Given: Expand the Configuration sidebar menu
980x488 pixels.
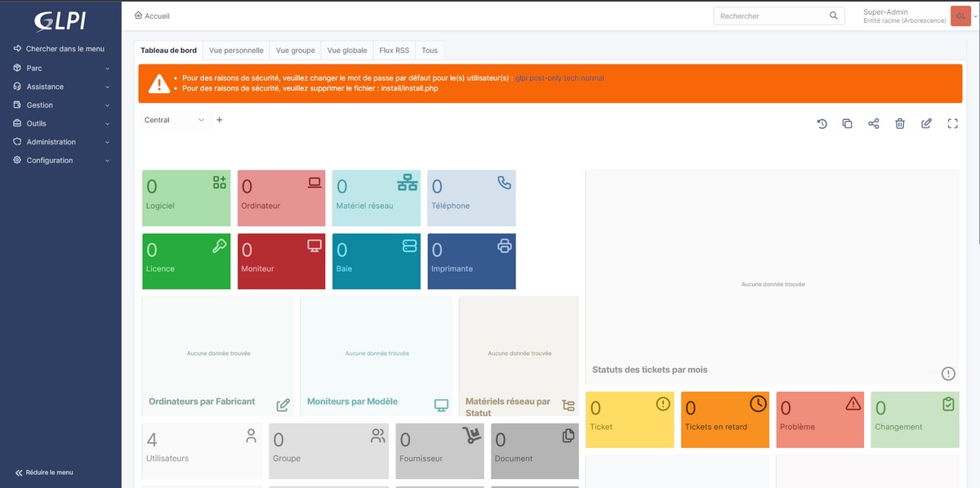Looking at the screenshot, I should click(x=60, y=160).
